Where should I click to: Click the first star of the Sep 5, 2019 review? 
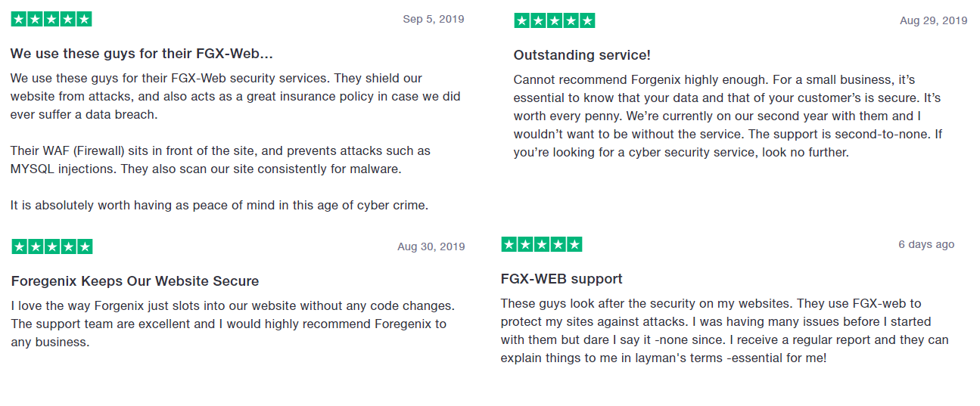pos(19,20)
